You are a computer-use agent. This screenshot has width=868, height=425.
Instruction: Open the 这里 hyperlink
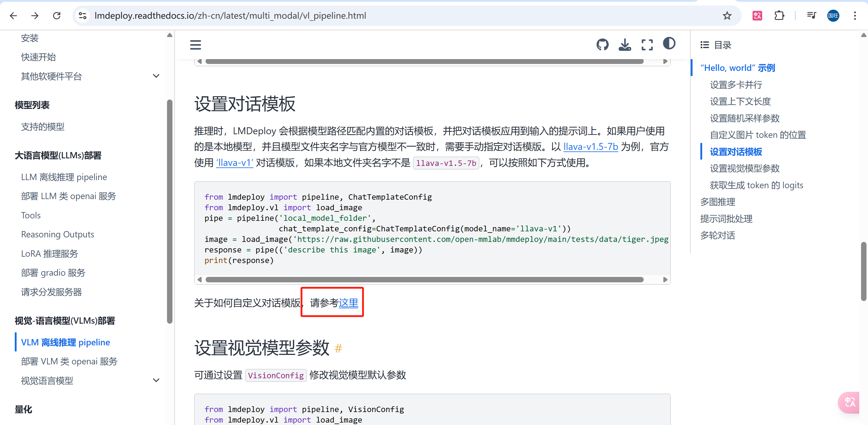348,303
